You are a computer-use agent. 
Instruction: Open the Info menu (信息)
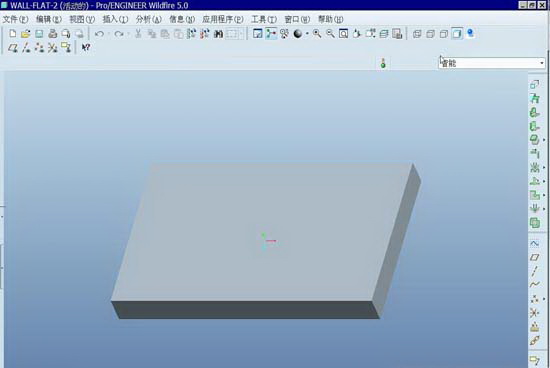[182, 19]
